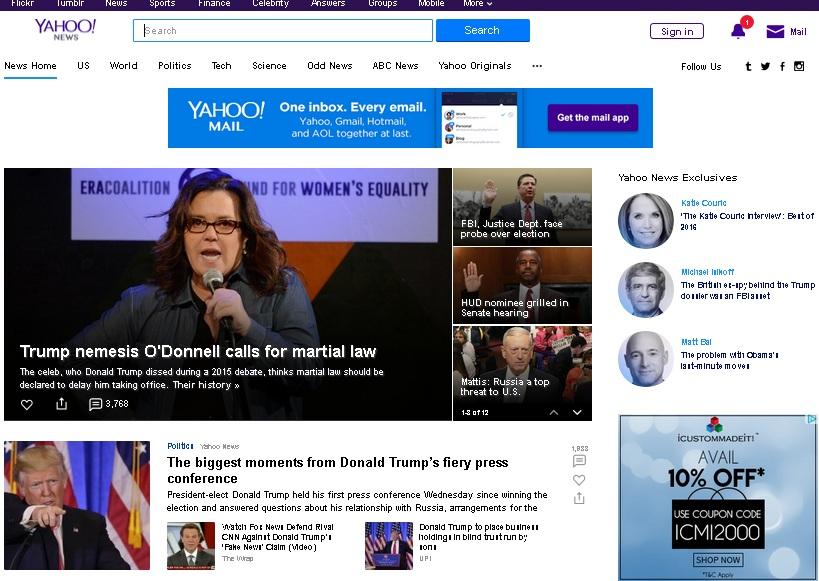Share the O'Donnell story
The width and height of the screenshot is (819, 581).
[62, 404]
